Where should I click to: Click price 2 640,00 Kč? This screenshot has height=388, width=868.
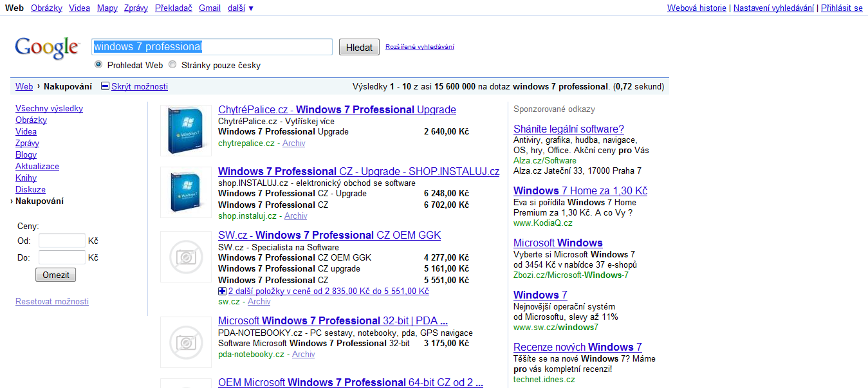click(x=447, y=132)
